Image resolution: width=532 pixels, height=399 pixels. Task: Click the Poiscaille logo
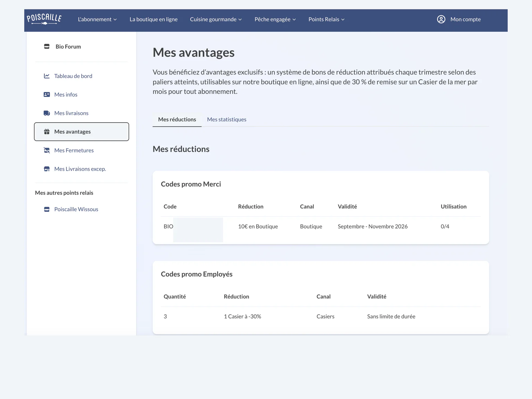tap(44, 19)
